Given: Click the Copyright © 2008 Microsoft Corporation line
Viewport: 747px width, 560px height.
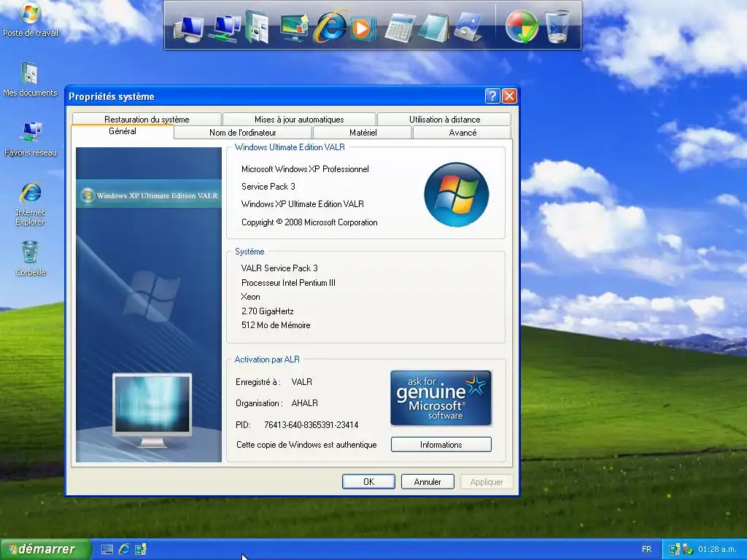Looking at the screenshot, I should pos(309,222).
